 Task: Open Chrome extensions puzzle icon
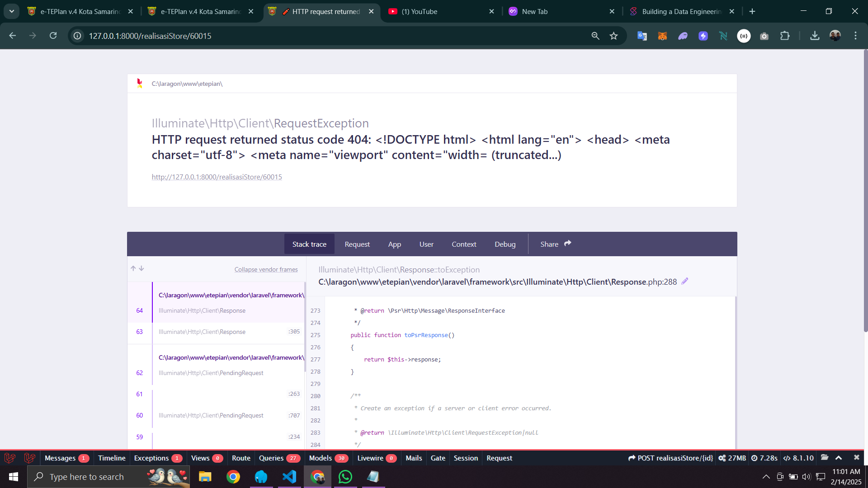[x=785, y=36]
